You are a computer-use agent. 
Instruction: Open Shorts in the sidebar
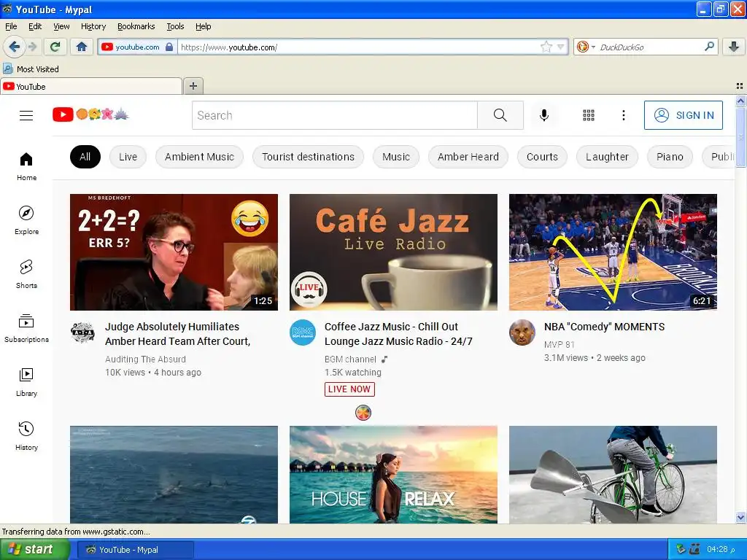26,274
